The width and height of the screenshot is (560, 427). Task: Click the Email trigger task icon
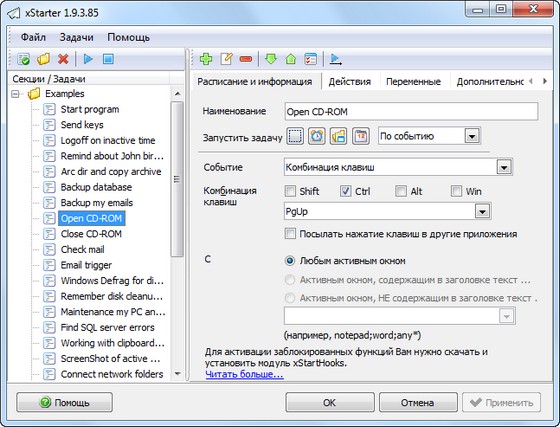pyautogui.click(x=49, y=265)
